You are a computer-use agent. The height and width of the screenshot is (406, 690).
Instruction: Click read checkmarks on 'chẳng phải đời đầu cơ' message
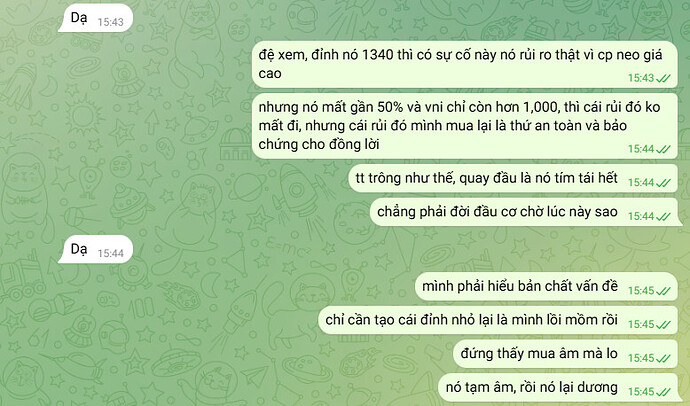point(663,216)
